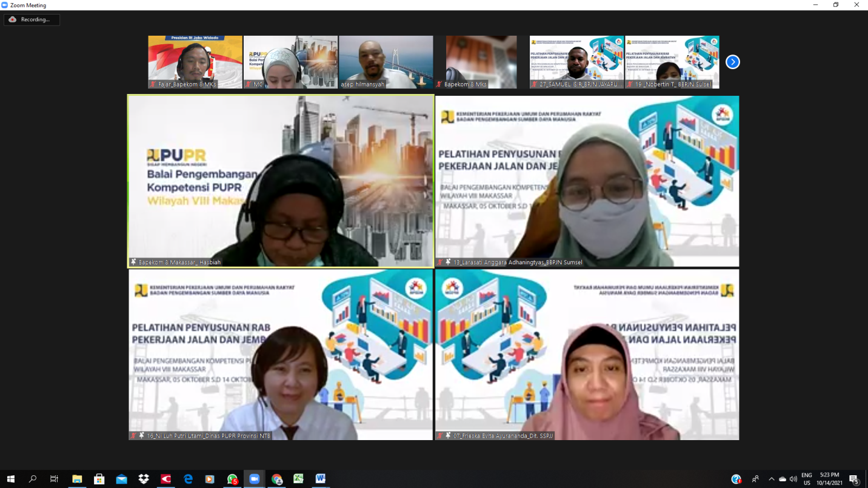Image resolution: width=868 pixels, height=488 pixels.
Task: Open Google Chrome from taskbar
Action: point(276,479)
